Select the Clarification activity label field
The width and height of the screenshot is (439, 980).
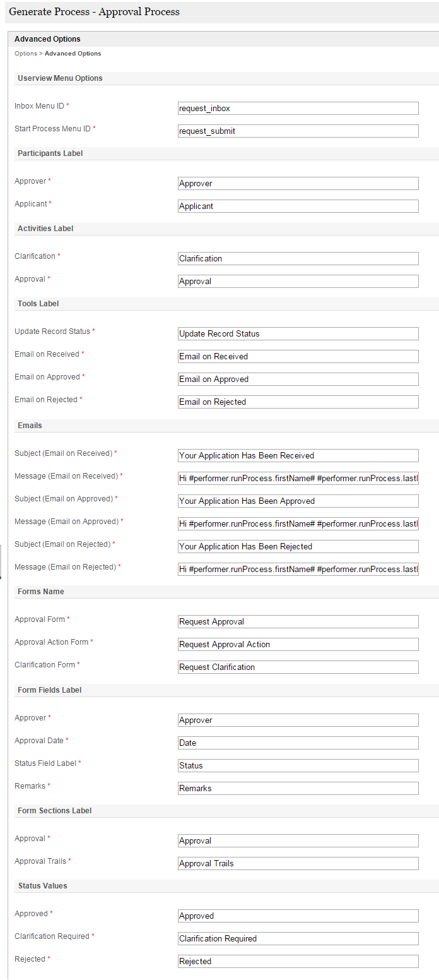point(298,259)
